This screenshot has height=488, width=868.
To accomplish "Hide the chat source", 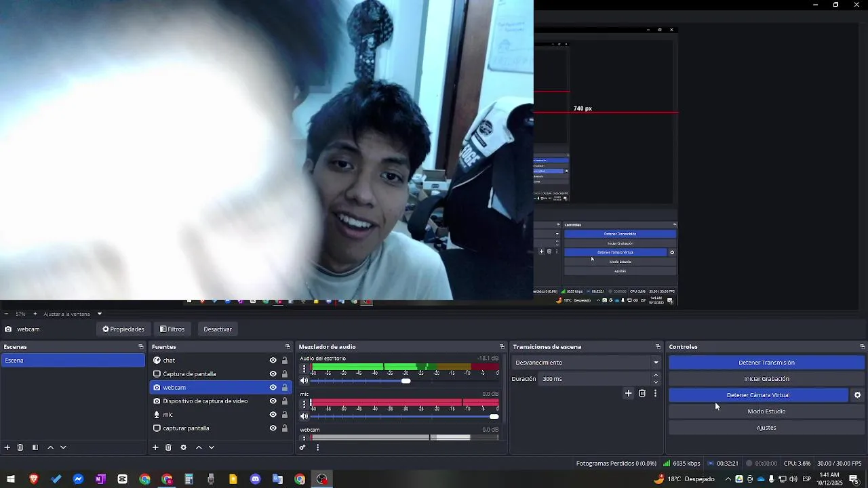I will click(x=273, y=361).
